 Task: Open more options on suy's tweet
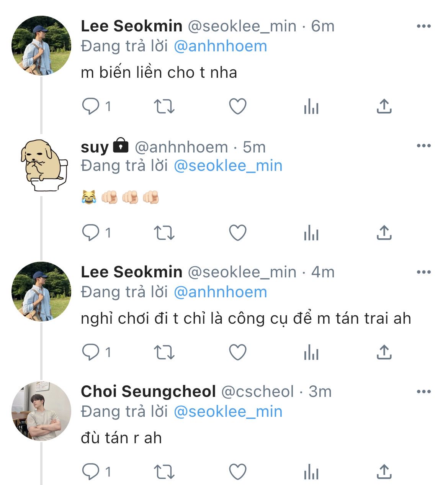tap(423, 146)
